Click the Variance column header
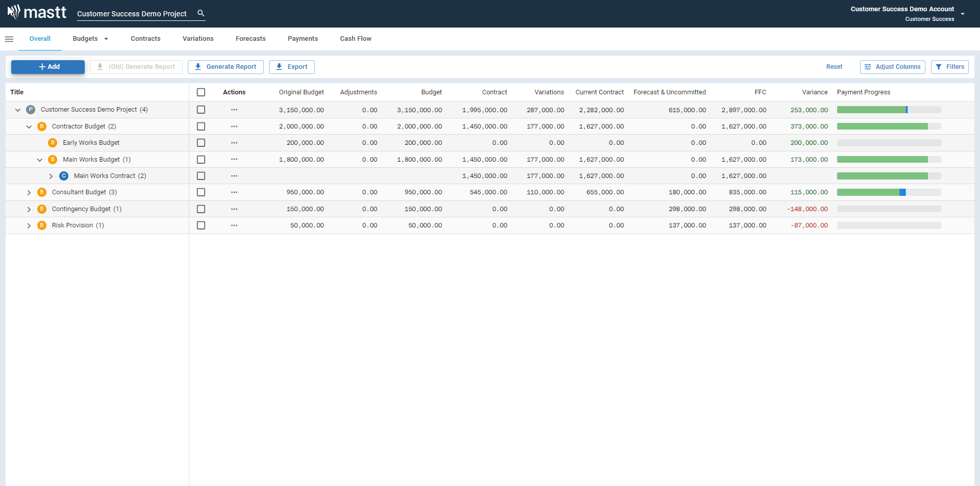The image size is (980, 486). click(x=815, y=92)
